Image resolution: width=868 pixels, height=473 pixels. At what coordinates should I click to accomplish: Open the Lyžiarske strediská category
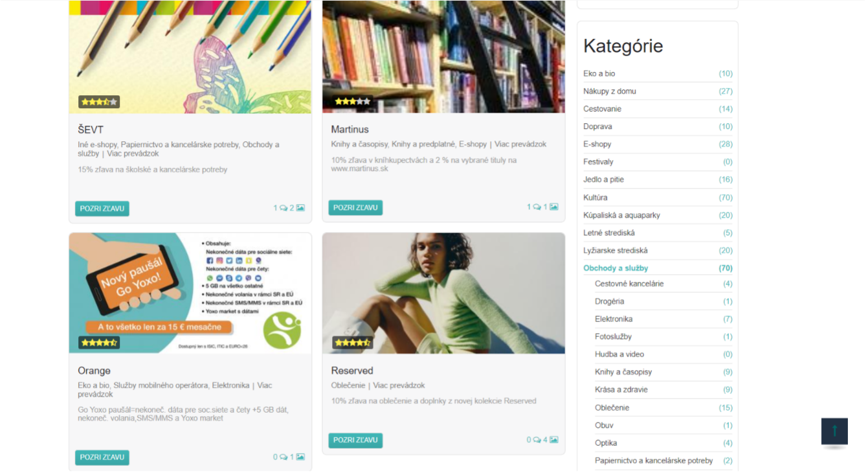[x=615, y=251]
